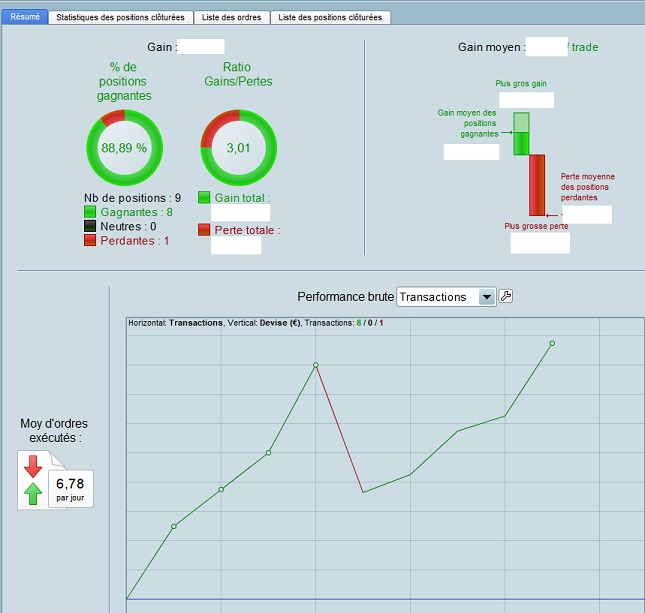Click the green average gain bar
This screenshot has height=613, width=645.
(x=521, y=134)
